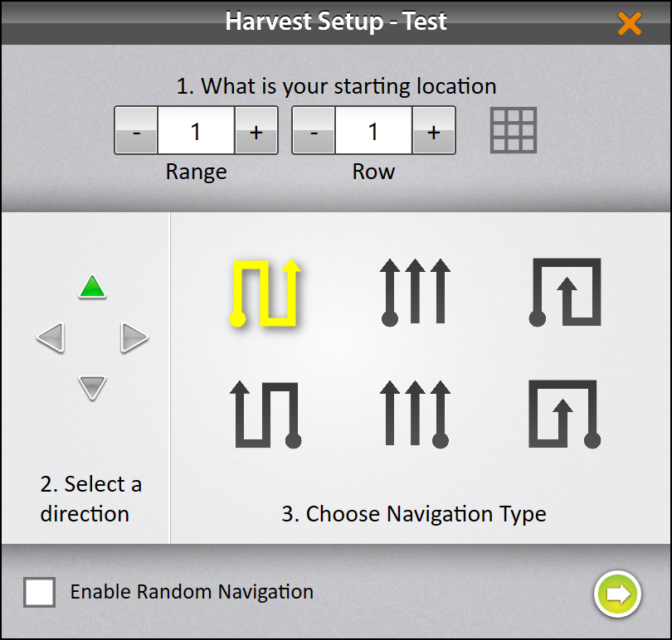Pick the bottom-row serpentine navigation pattern
Viewport: 672px width, 640px height.
point(265,414)
